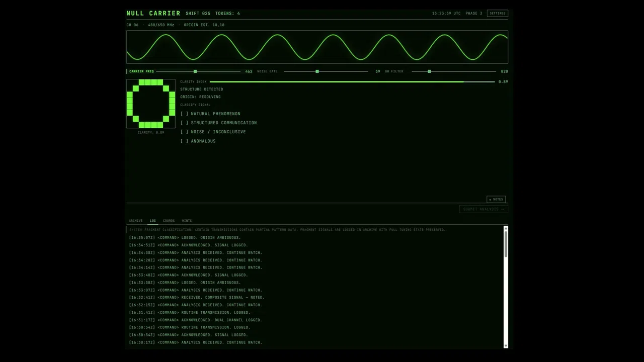Click the 16:33:40Z signal logged entry
The image size is (644, 362).
[x=188, y=275]
